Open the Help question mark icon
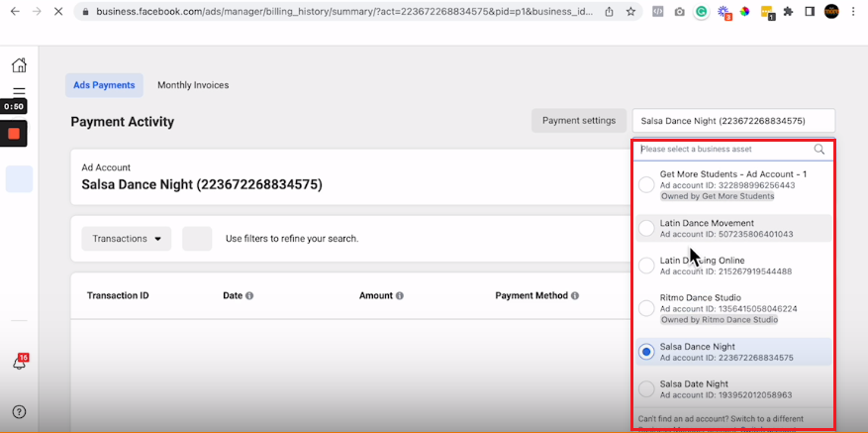 tap(19, 412)
